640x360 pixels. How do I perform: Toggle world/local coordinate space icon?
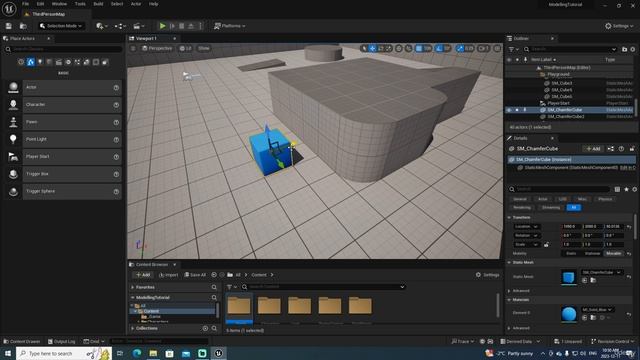pyautogui.click(x=399, y=48)
